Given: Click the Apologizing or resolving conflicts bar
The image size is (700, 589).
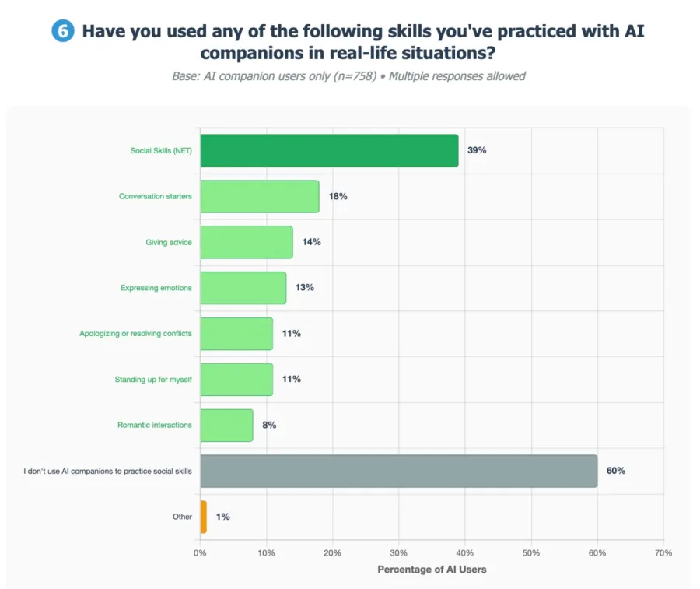Looking at the screenshot, I should (x=236, y=334).
